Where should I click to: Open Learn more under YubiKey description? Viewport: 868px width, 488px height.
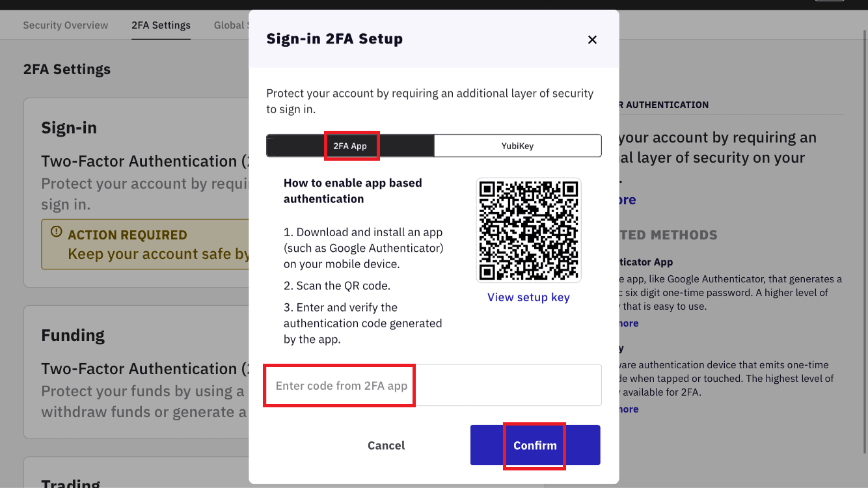628,409
